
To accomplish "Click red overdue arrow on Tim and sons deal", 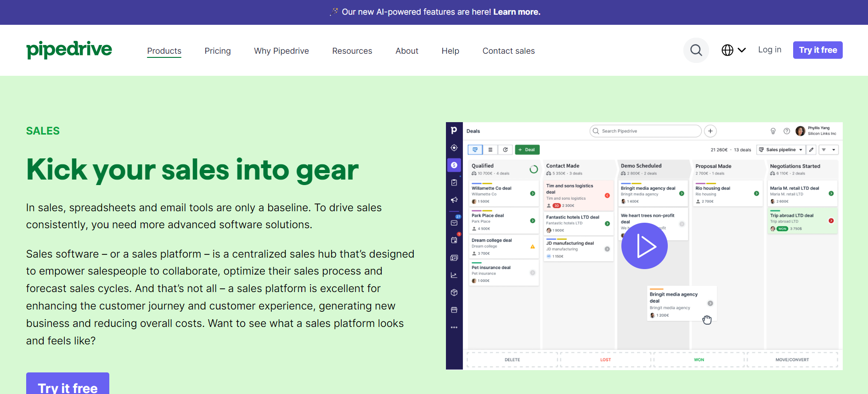I will pyautogui.click(x=607, y=195).
